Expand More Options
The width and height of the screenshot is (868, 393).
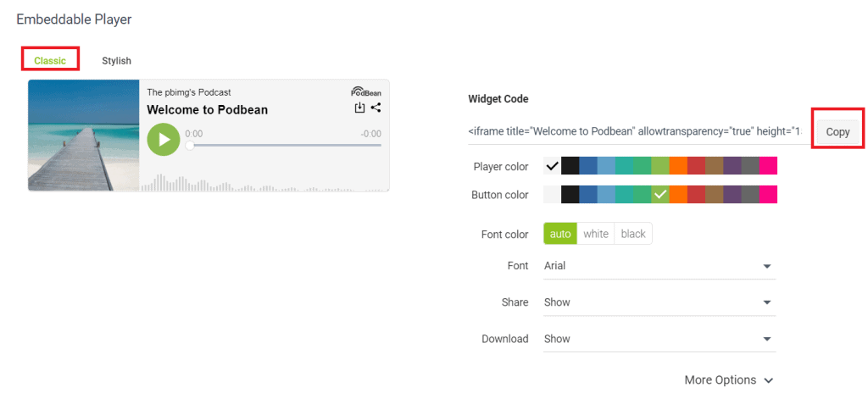[x=728, y=380]
